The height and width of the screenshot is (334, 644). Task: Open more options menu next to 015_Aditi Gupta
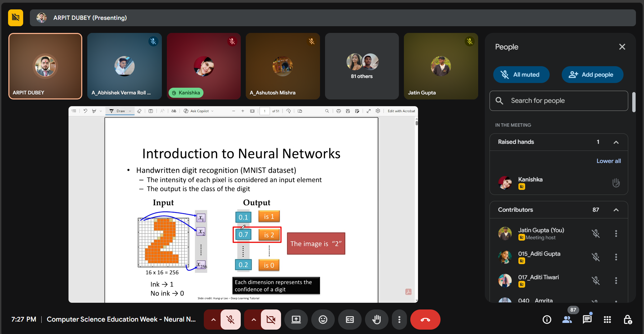click(x=616, y=257)
